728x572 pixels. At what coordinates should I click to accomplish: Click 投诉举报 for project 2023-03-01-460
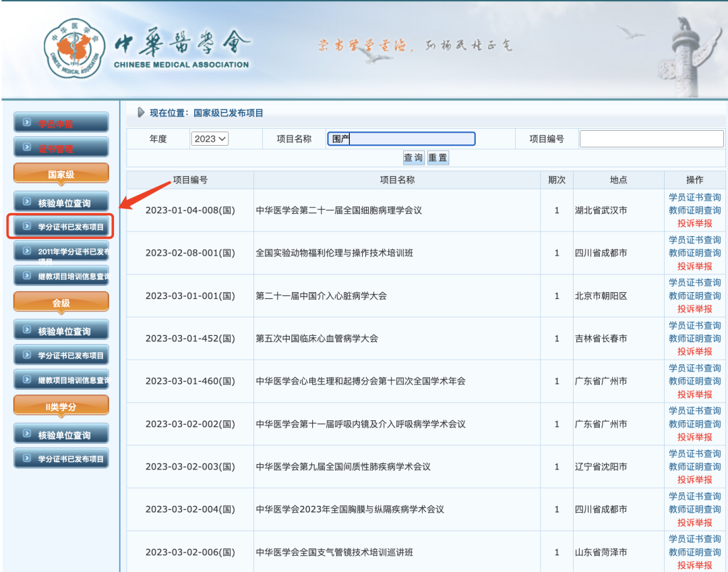coord(694,394)
